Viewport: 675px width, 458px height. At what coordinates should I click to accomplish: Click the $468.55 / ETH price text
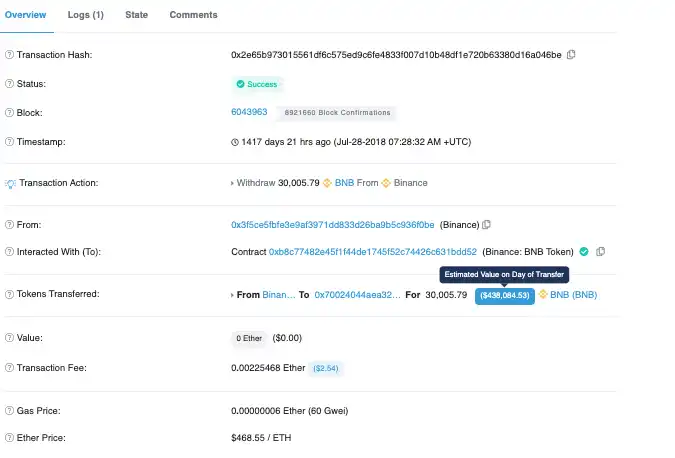261,437
